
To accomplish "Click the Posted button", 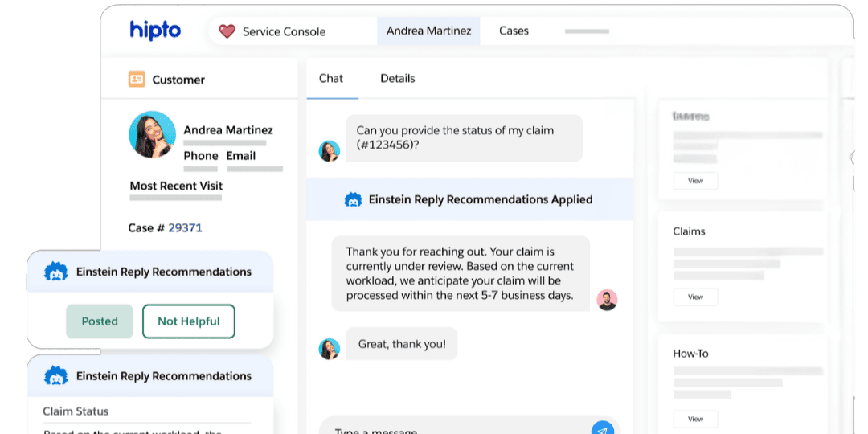I will point(100,321).
